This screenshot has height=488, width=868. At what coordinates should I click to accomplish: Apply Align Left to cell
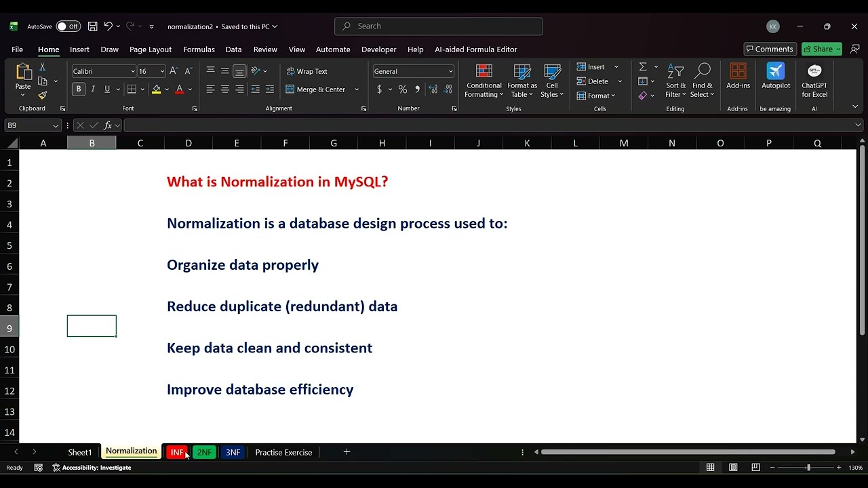(x=210, y=89)
